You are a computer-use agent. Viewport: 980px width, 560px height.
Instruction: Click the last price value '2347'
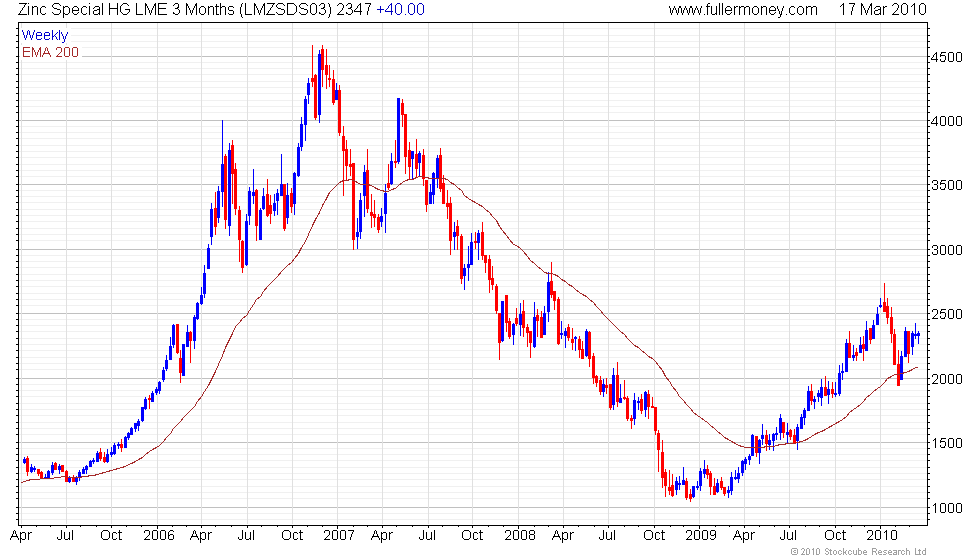click(x=354, y=9)
